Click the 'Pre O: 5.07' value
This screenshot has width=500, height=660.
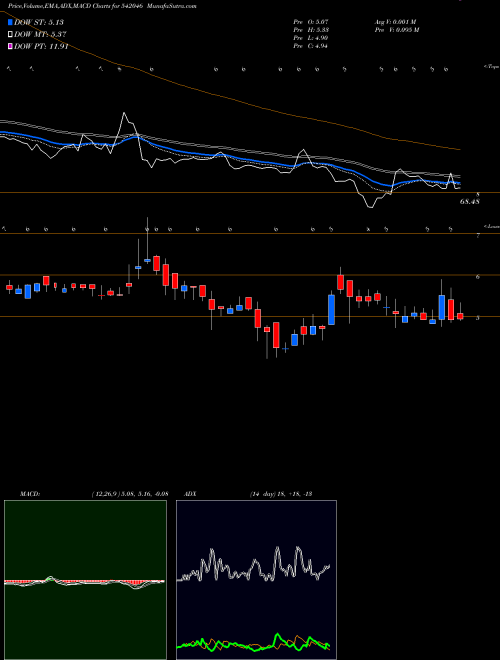pyautogui.click(x=311, y=22)
